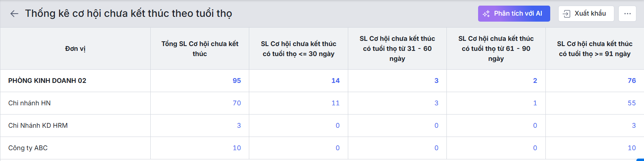Go back using the left arrow icon
Image resolution: width=644 pixels, height=161 pixels.
(x=14, y=14)
